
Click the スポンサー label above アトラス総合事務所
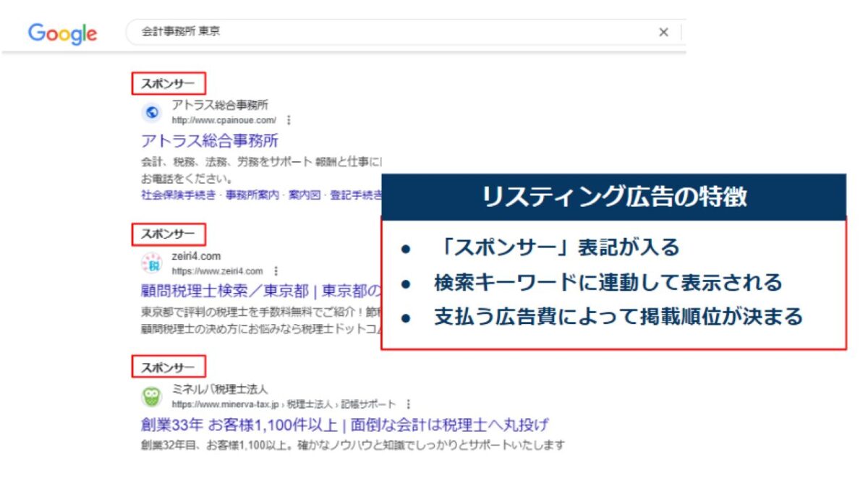pyautogui.click(x=168, y=83)
